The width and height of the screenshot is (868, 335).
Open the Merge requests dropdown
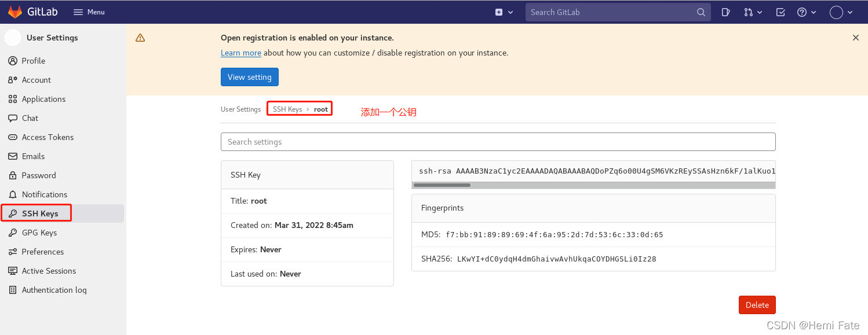[753, 12]
